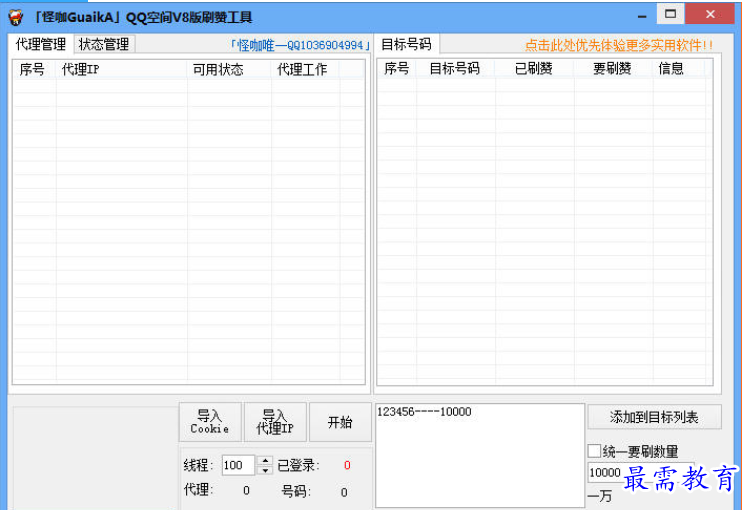Click the 已刷赞 column header

pos(535,68)
